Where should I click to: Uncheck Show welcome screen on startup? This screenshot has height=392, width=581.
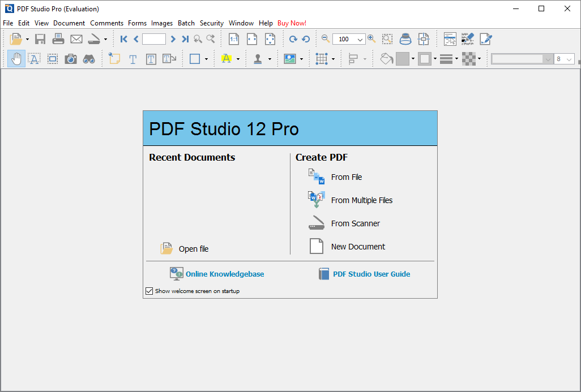[x=149, y=291]
